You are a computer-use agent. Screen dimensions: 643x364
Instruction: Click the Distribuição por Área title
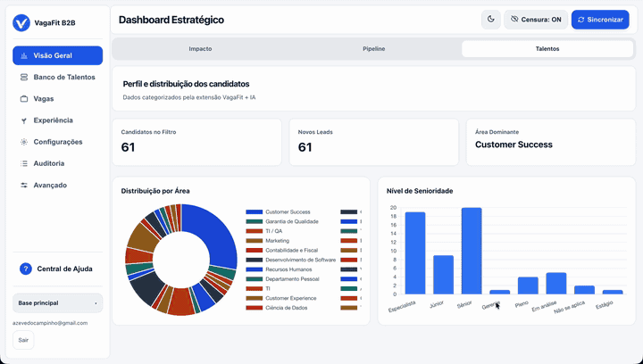(x=155, y=191)
